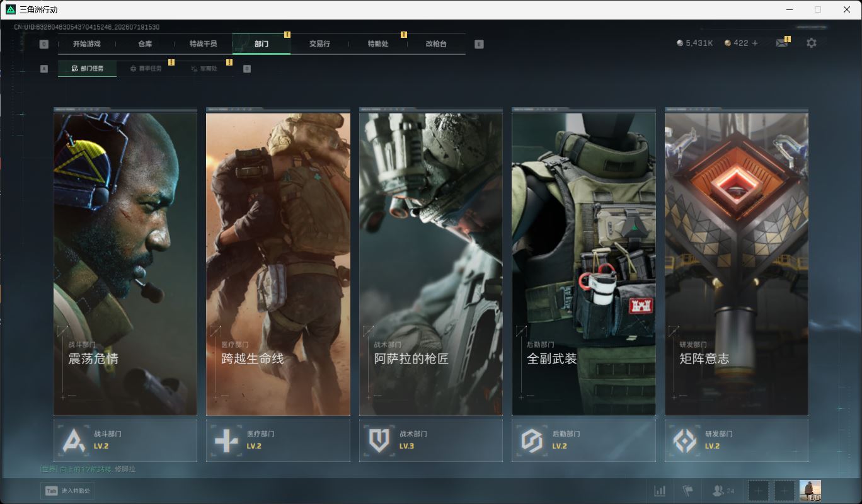Click the 战术部门 LV.3 panel
This screenshot has height=504, width=862.
point(431,440)
